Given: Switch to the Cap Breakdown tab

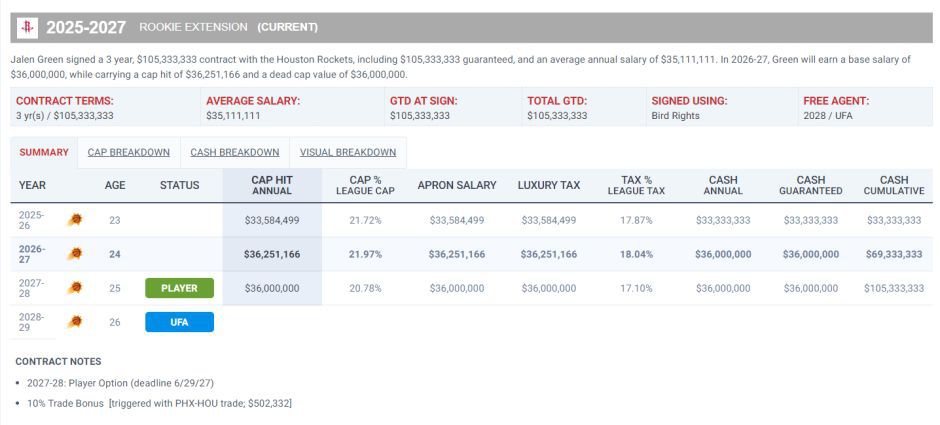Looking at the screenshot, I should [x=129, y=152].
